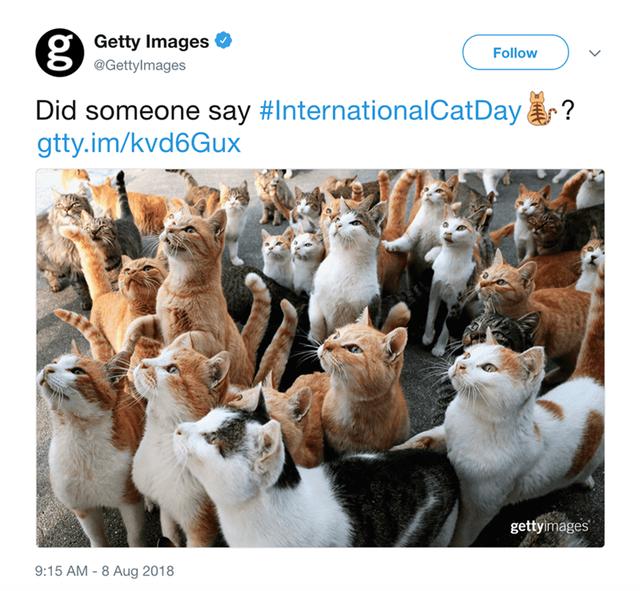Open the Getty Images profile avatar
Viewport: 640px width, 591px height.
[x=60, y=53]
